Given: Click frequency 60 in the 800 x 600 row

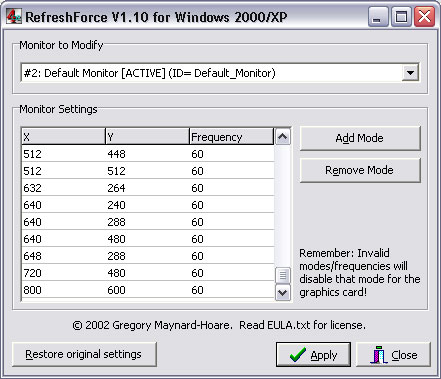Looking at the screenshot, I should 197,290.
